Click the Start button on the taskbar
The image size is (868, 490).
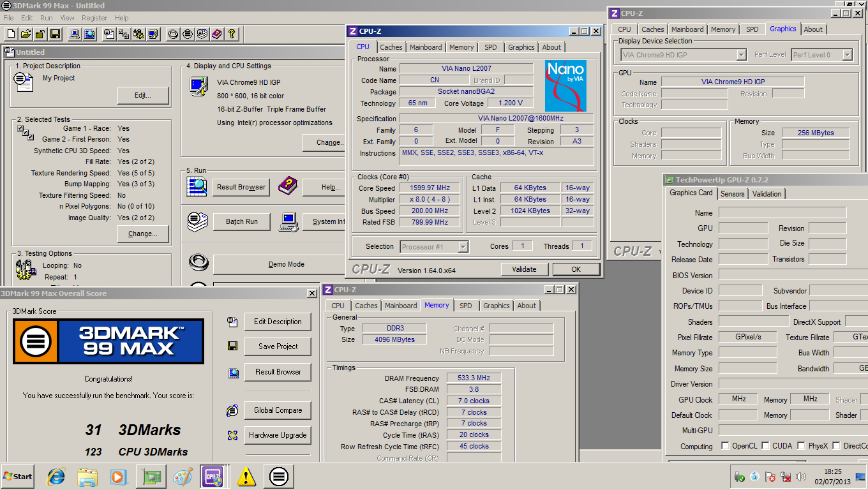click(x=18, y=477)
